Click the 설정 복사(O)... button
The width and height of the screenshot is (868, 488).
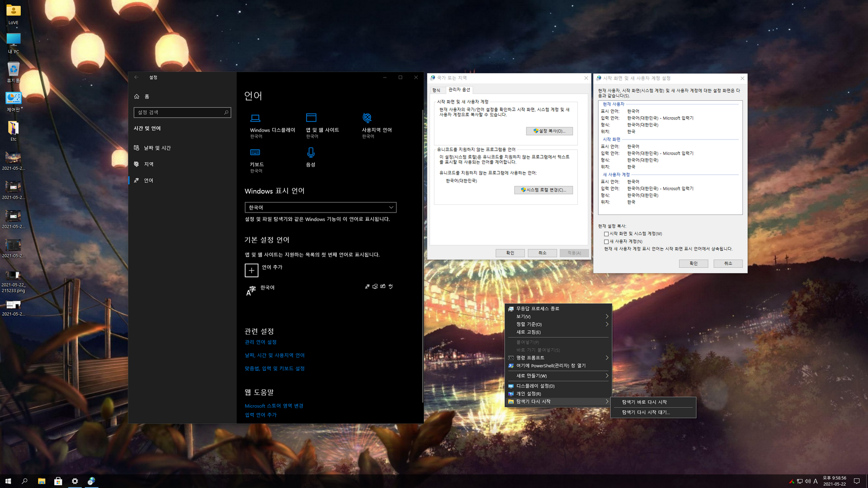pyautogui.click(x=549, y=131)
